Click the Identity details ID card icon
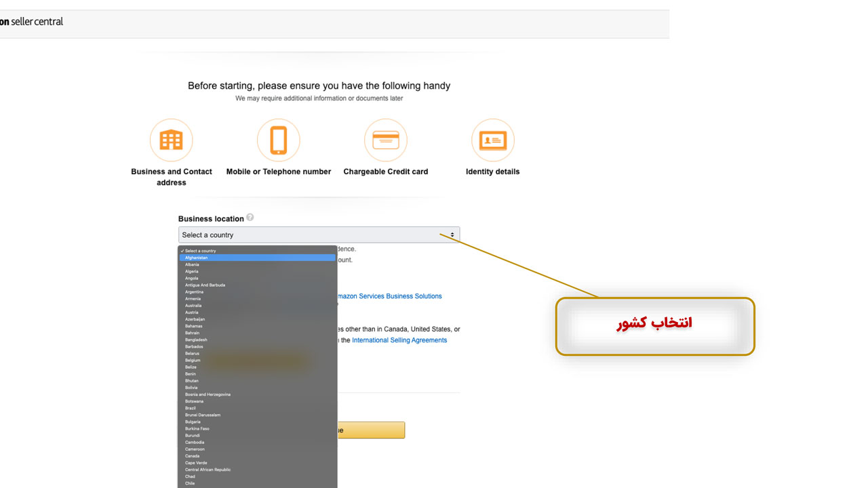Viewport: 868px width, 488px height. [493, 140]
